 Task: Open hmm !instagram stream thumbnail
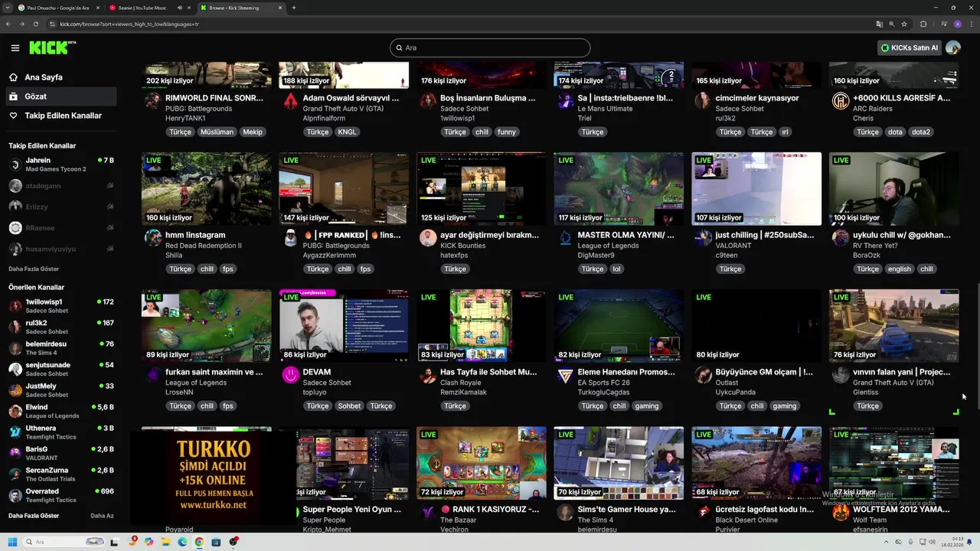[206, 189]
